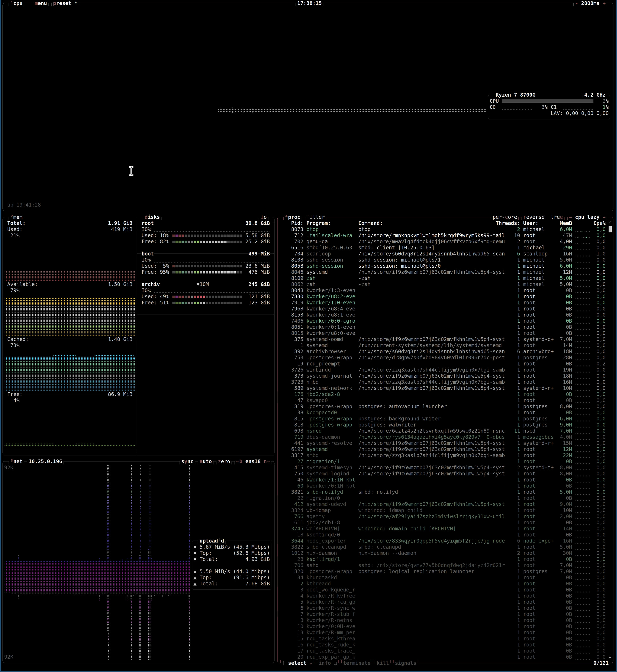The height and width of the screenshot is (672, 617).
Task: Select the scanloop process row
Action: (x=448, y=254)
